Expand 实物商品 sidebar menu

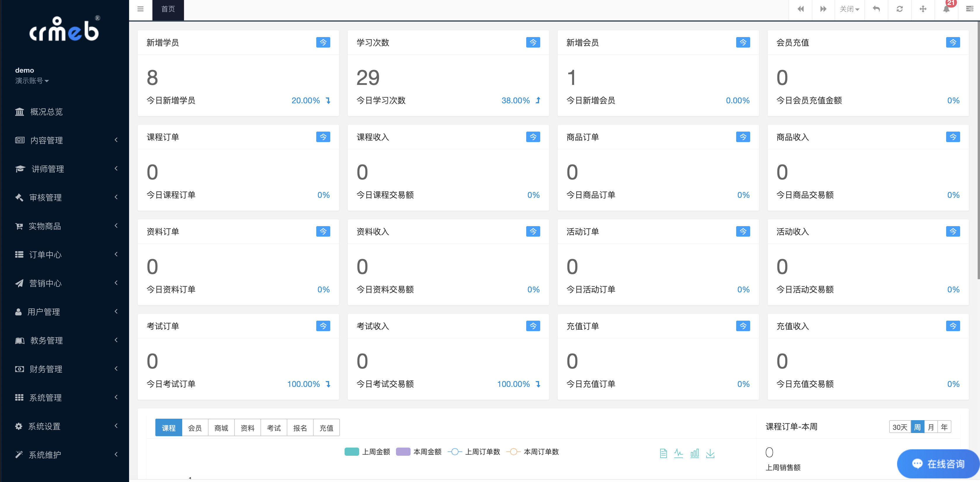pyautogui.click(x=65, y=226)
